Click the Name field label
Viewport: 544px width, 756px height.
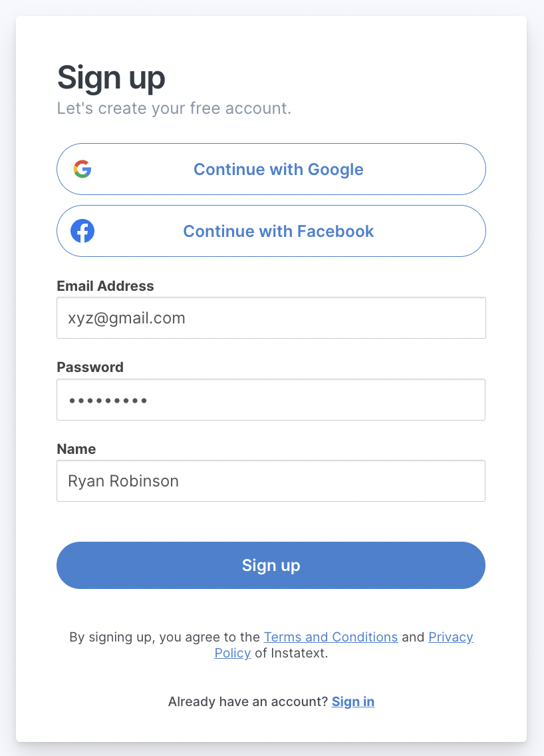coord(76,449)
